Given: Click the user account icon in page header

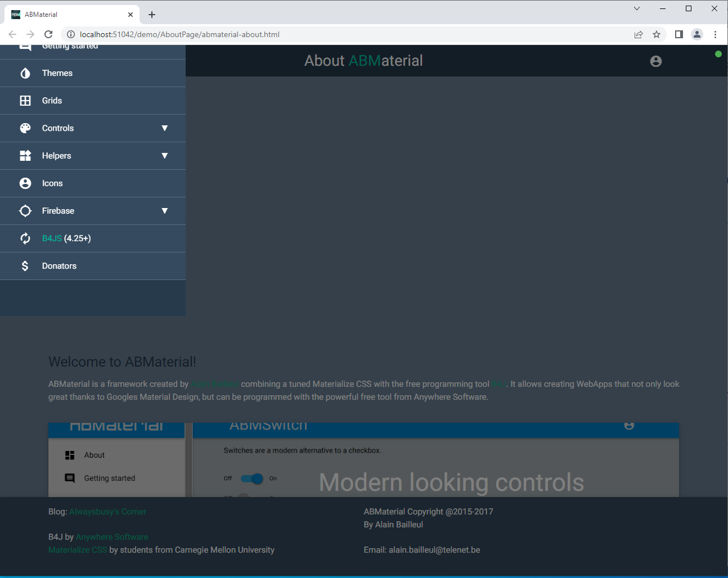Looking at the screenshot, I should click(656, 61).
